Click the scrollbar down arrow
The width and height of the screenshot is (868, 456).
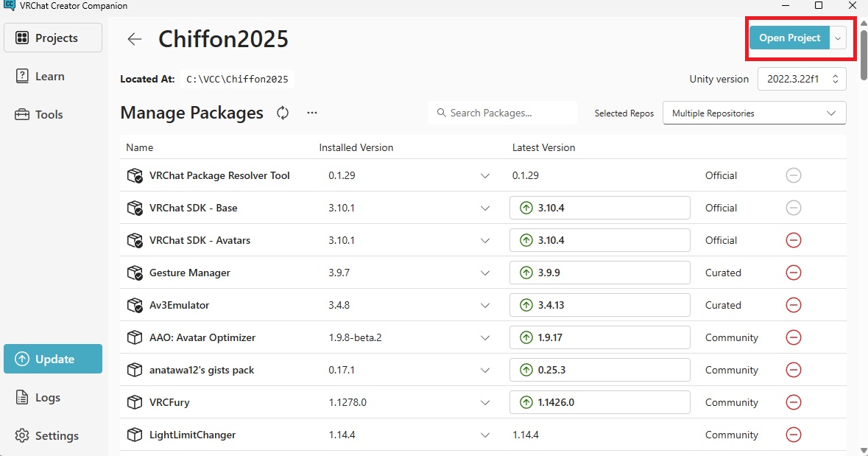tap(864, 450)
